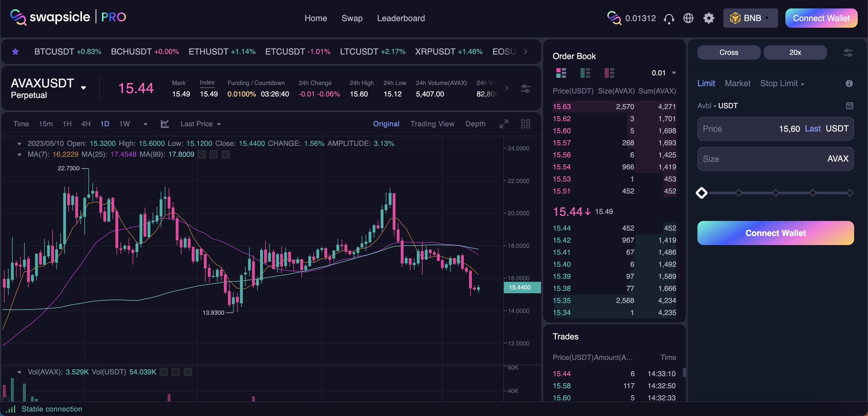Expand chart to fullscreen

(x=504, y=124)
